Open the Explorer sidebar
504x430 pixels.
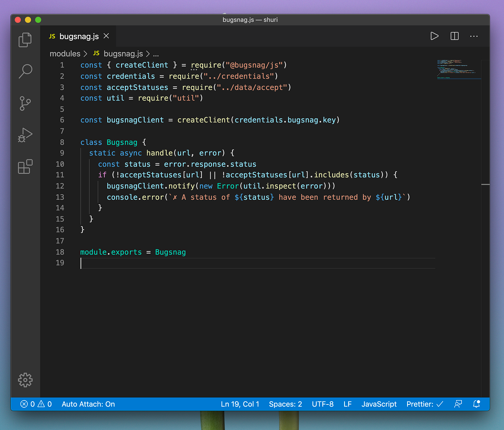(25, 40)
